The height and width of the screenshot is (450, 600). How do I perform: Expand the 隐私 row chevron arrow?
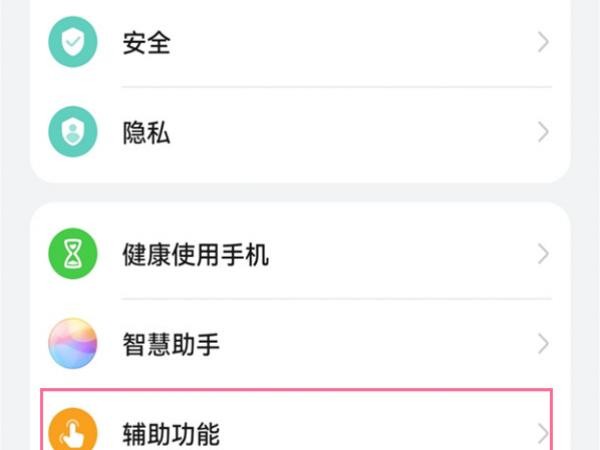(x=543, y=132)
